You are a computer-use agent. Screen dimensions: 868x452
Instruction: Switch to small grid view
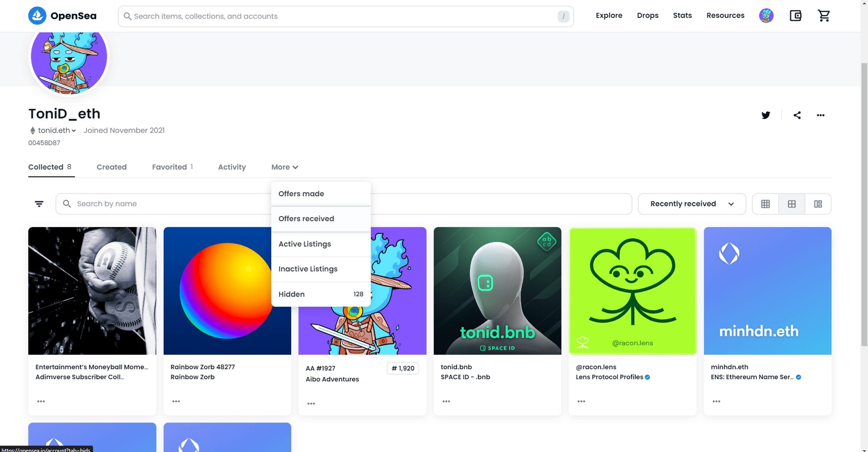(765, 204)
